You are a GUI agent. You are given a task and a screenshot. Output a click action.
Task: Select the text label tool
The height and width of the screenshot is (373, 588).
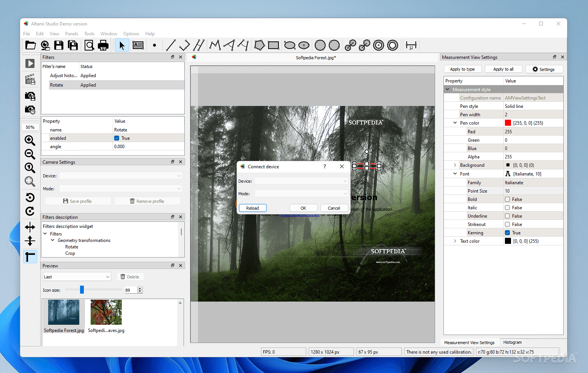coord(138,46)
